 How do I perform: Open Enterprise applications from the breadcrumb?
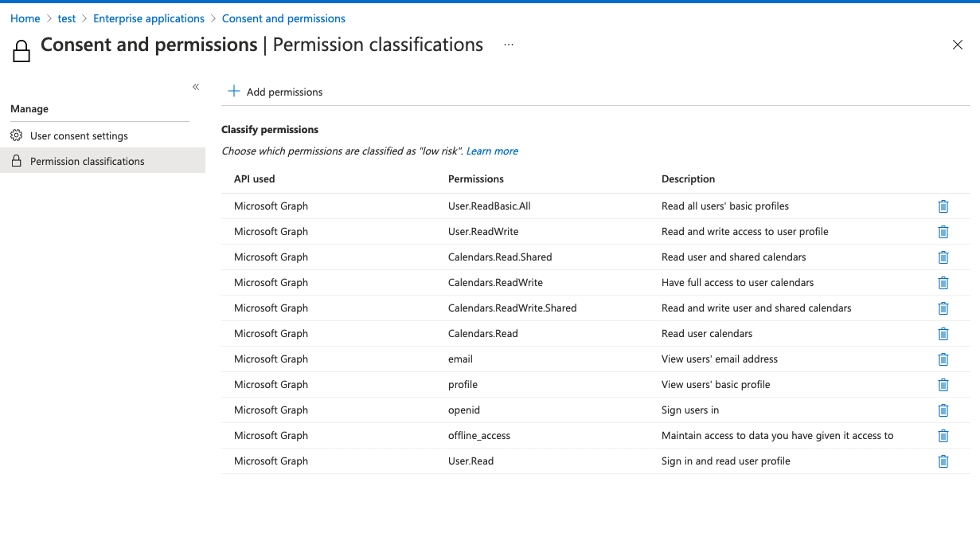click(148, 18)
